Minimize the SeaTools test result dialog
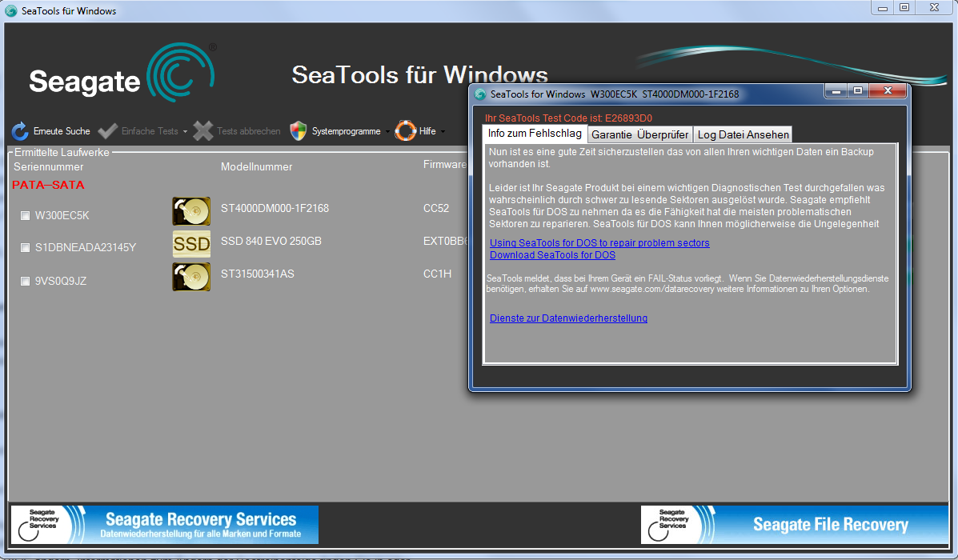Image resolution: width=958 pixels, height=560 pixels. point(836,91)
